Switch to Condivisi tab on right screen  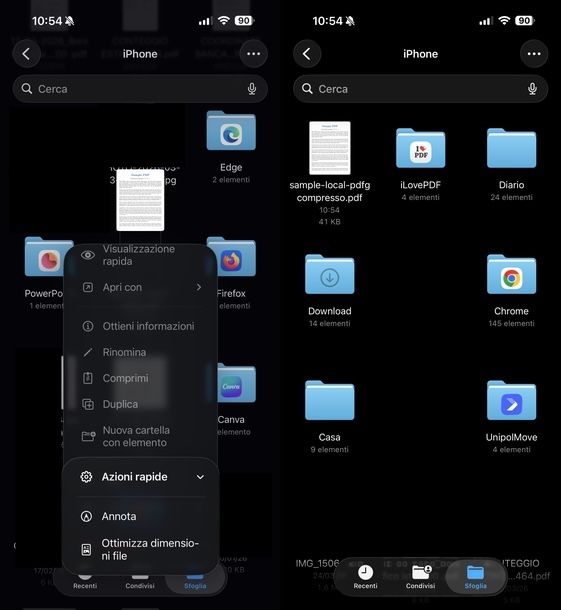coord(421,577)
